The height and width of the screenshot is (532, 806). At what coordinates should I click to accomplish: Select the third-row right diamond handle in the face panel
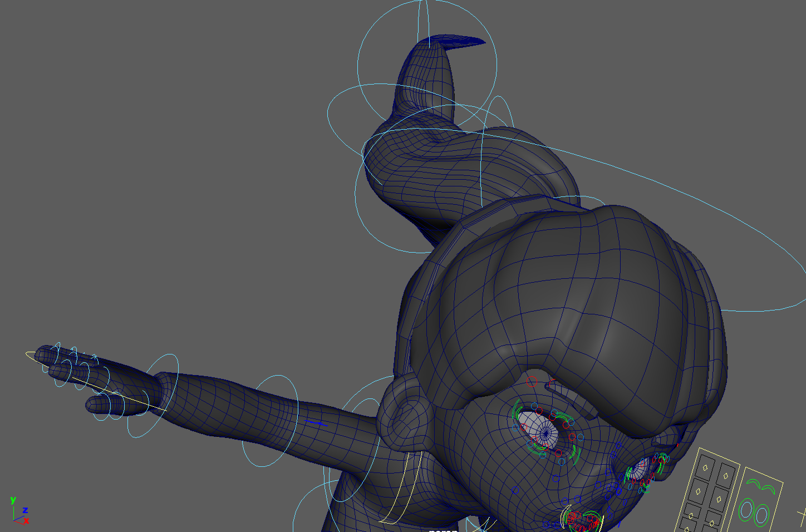(x=712, y=524)
